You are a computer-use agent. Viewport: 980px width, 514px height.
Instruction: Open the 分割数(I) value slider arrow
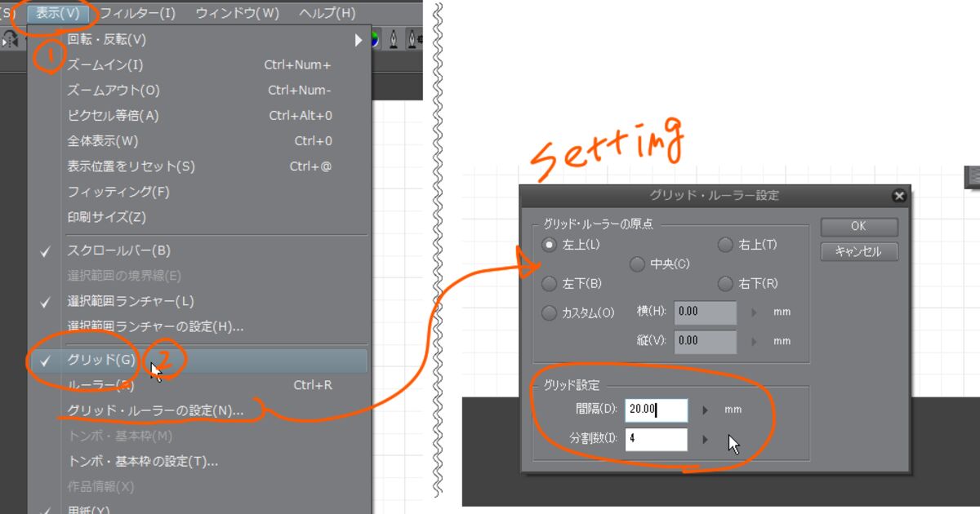706,440
